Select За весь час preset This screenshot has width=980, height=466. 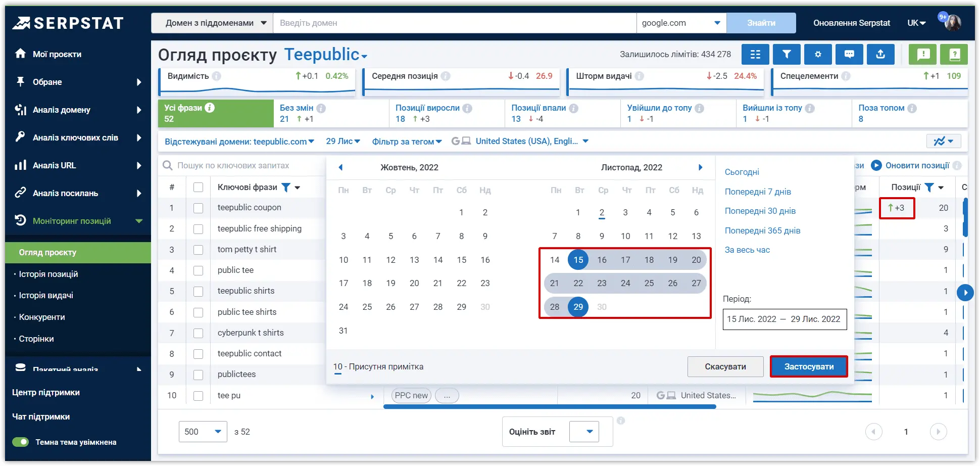tap(747, 250)
